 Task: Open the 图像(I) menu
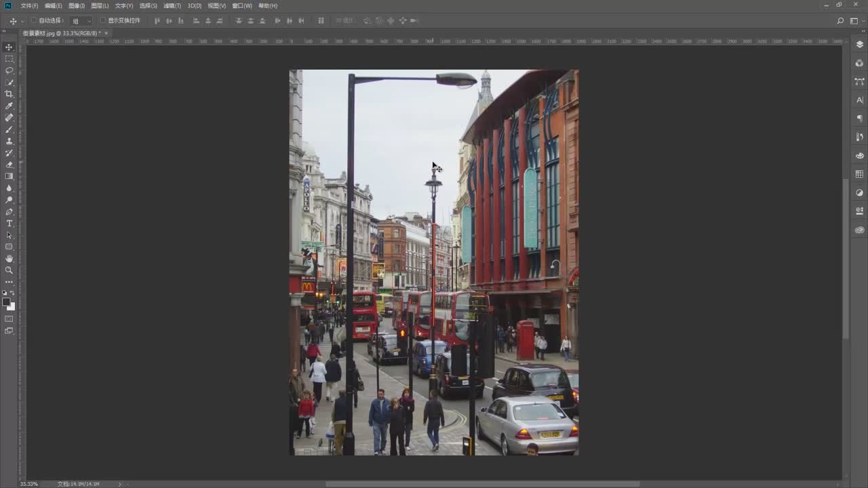coord(77,5)
